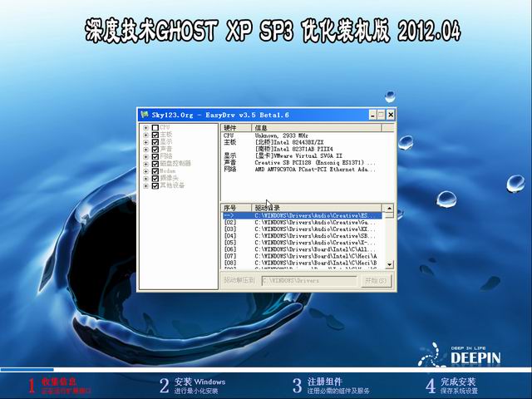This screenshot has height=399, width=532.
Task: Uncheck the 主板 checkbox
Action: tap(155, 135)
